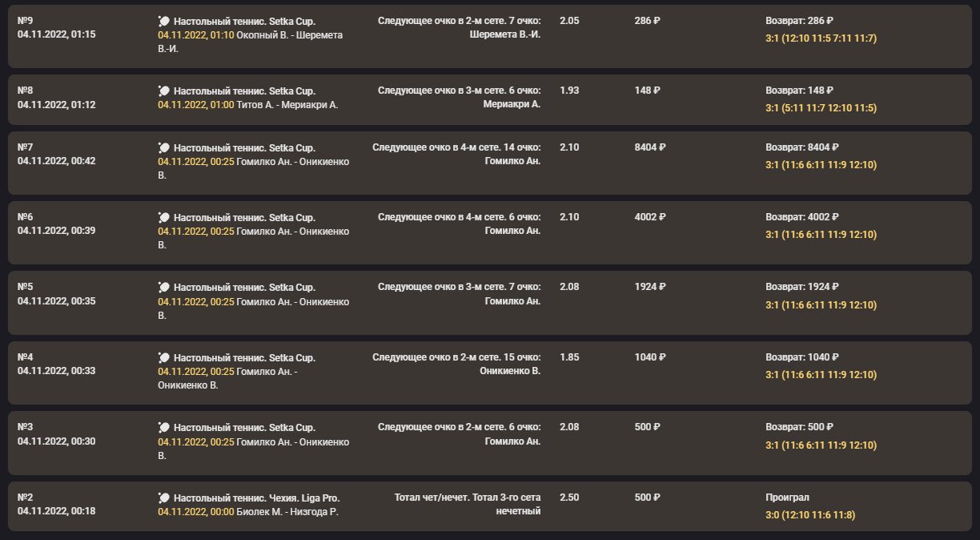This screenshot has height=540, width=980.
Task: Select the 1.85 odds value
Action: coord(569,357)
